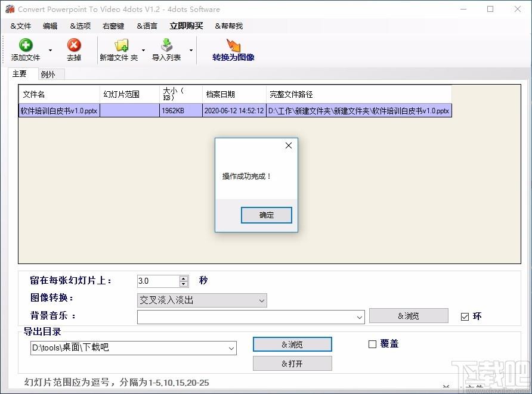This screenshot has height=394, width=532.
Task: Expand the 图像转换 transition combo box
Action: coord(262,300)
